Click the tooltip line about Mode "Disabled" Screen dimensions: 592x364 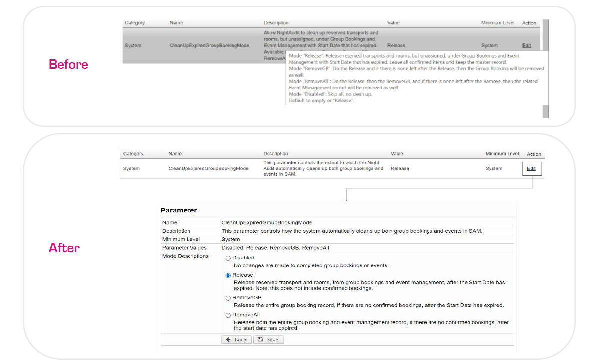pos(330,94)
